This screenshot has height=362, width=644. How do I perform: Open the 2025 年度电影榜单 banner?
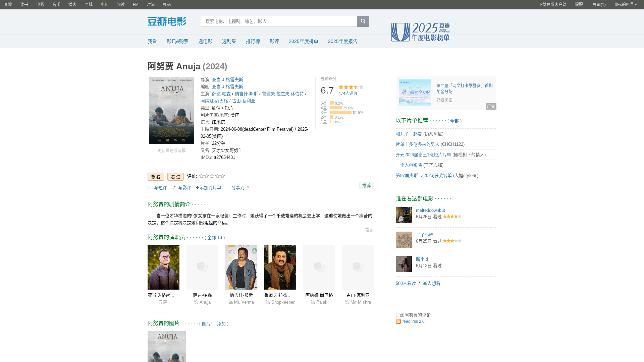coord(420,32)
